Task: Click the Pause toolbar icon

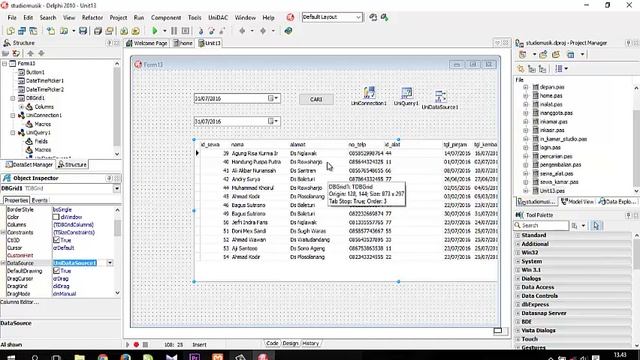Action: [174, 31]
